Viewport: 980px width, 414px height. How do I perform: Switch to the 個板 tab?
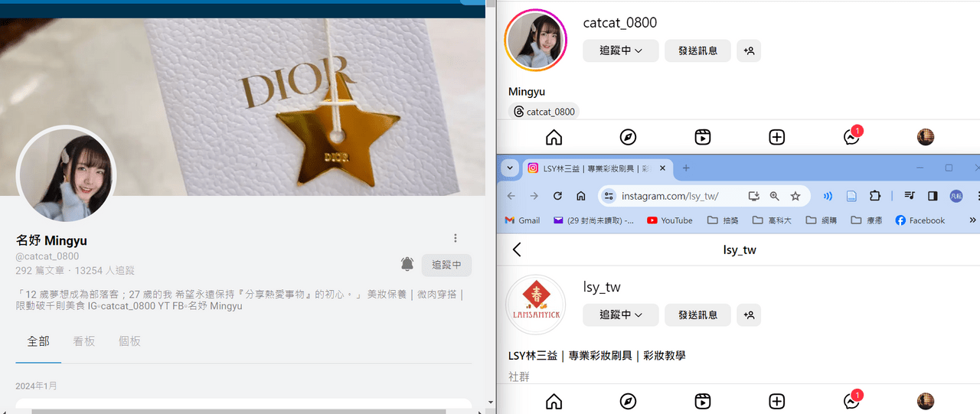pos(129,341)
